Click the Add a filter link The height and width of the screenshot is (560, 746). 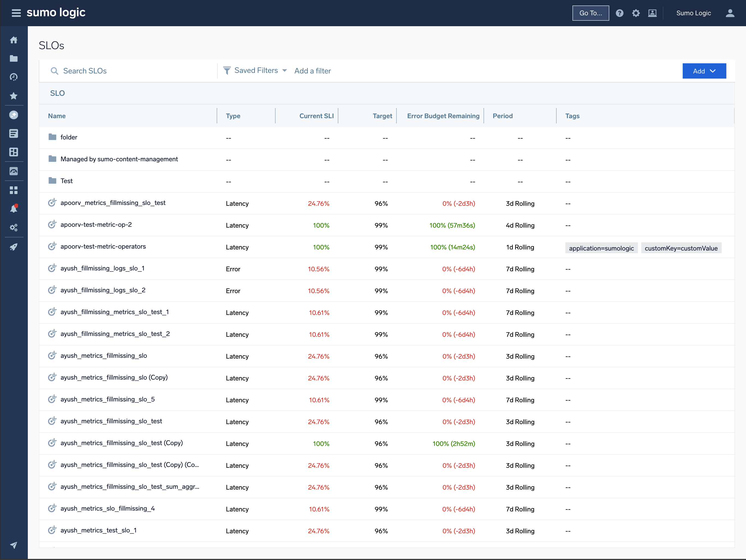pos(312,70)
